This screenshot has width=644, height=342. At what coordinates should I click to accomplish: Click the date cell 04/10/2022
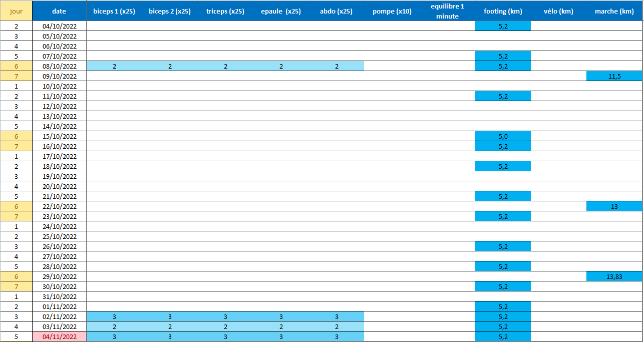59,26
